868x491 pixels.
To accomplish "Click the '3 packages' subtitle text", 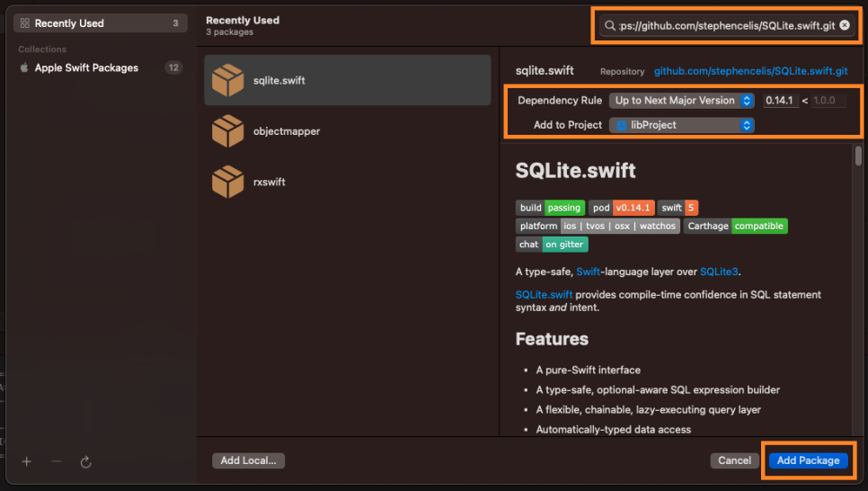I will tap(229, 32).
